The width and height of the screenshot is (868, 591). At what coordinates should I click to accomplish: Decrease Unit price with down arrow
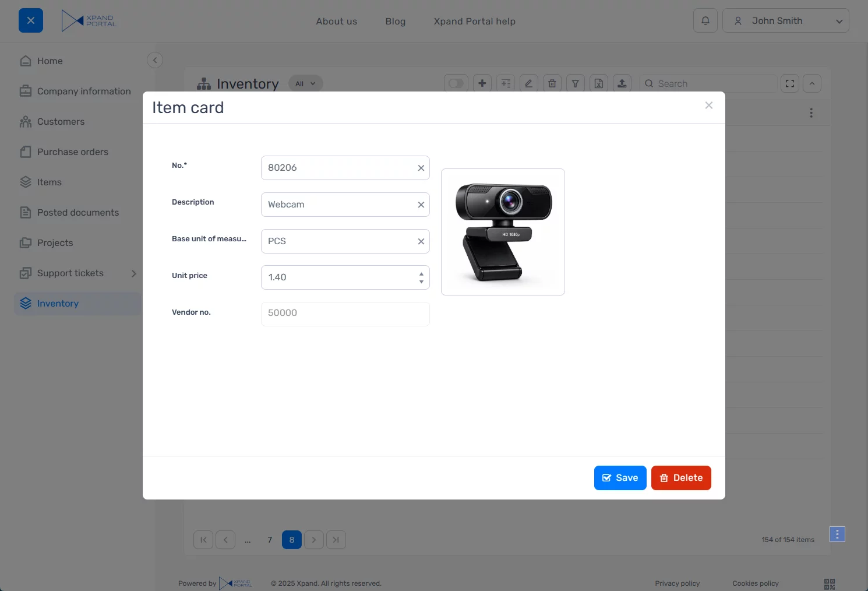421,282
